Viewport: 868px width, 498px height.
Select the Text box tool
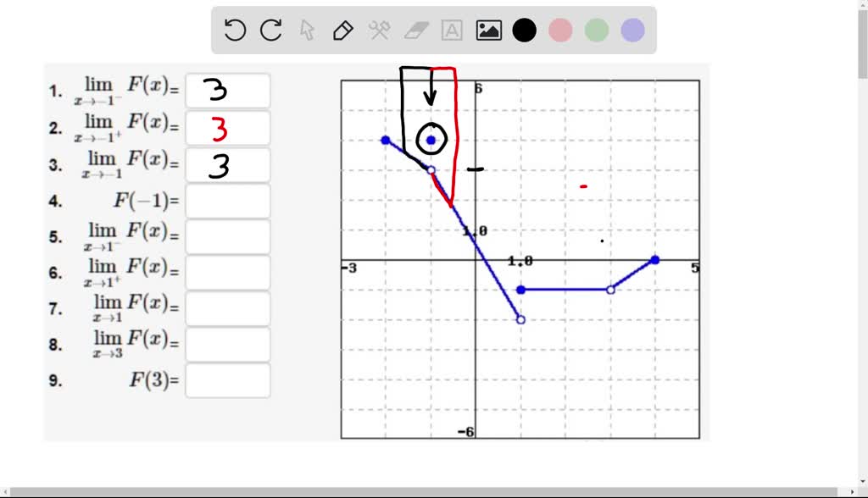(451, 30)
